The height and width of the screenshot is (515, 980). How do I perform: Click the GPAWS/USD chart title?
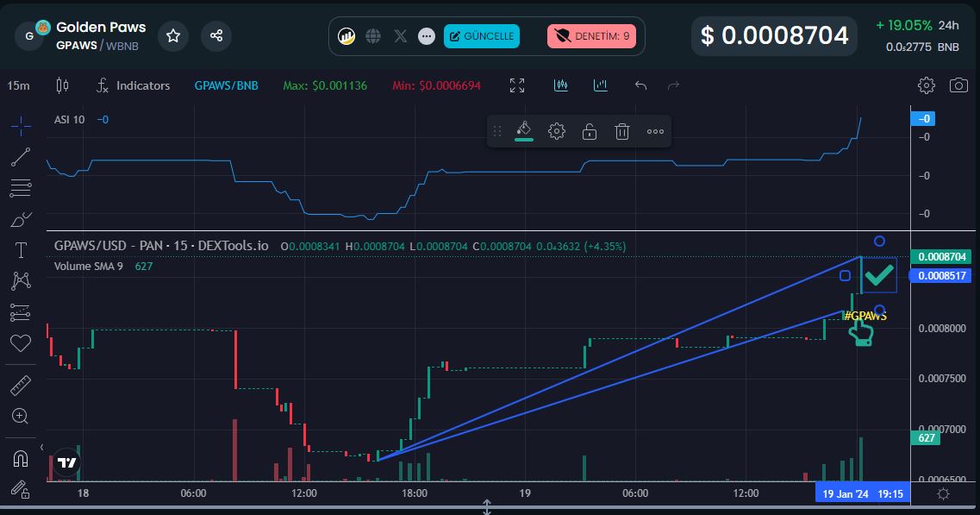[x=161, y=246]
